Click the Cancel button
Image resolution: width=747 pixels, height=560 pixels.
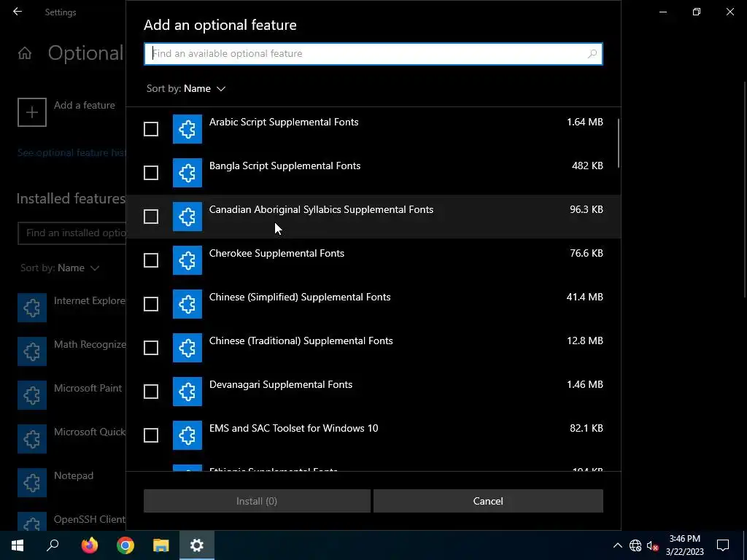[488, 501]
